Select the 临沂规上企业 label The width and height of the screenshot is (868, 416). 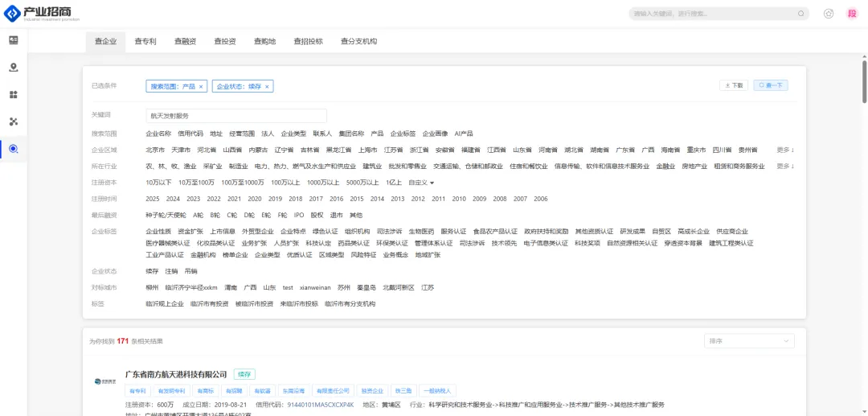[165, 304]
